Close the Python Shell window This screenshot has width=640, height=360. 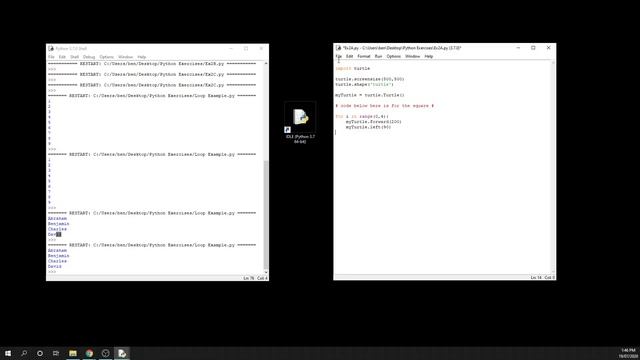point(261,49)
